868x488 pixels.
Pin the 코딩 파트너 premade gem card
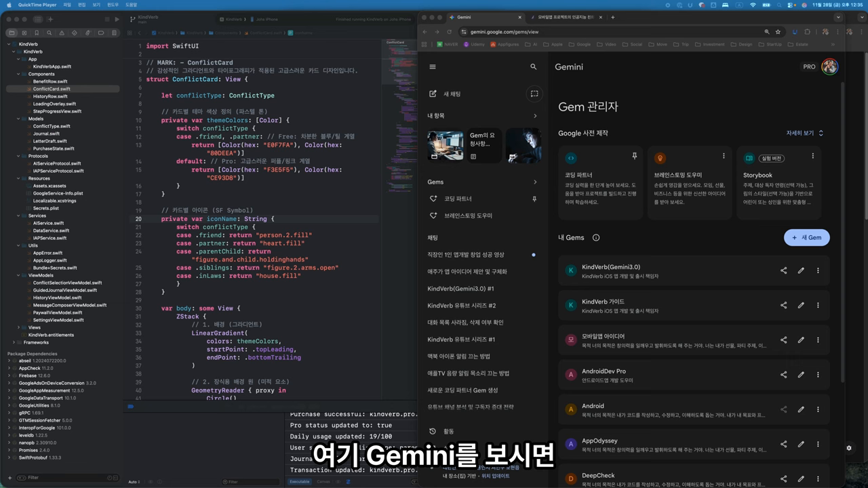[x=634, y=156]
